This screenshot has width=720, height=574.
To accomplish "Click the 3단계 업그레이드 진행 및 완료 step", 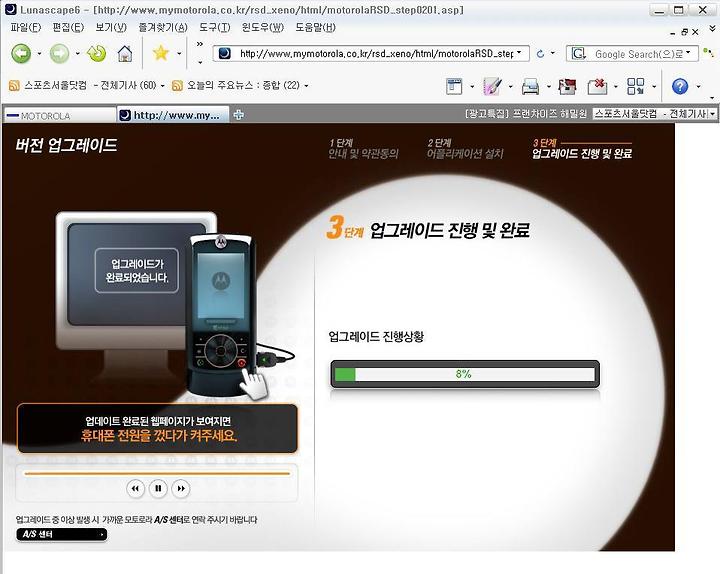I will (582, 149).
